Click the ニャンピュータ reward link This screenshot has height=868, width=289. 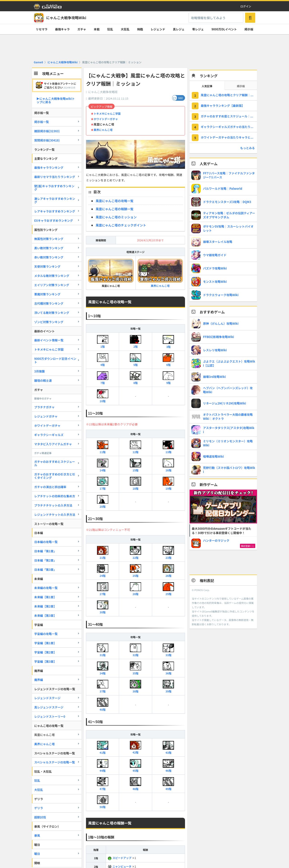[122, 866]
